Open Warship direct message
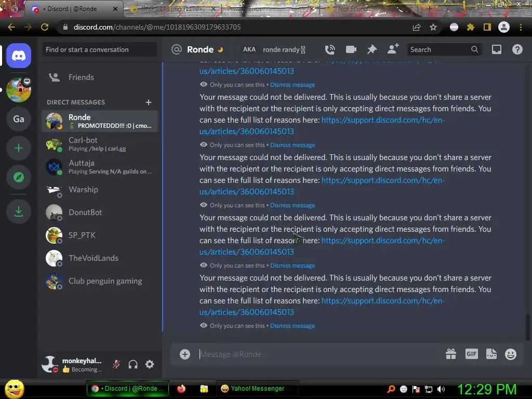532x399 pixels. point(100,190)
